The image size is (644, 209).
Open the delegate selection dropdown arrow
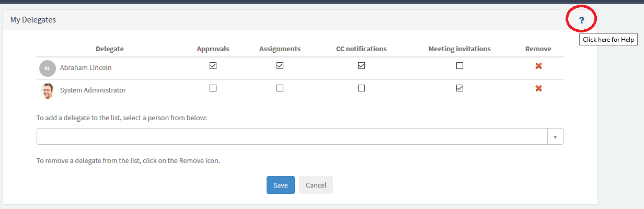tap(555, 137)
